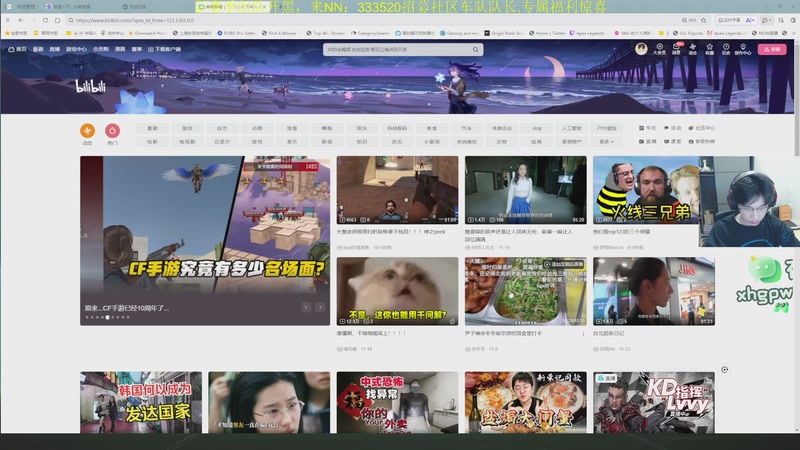Select 电视剧 category chip

click(187, 141)
